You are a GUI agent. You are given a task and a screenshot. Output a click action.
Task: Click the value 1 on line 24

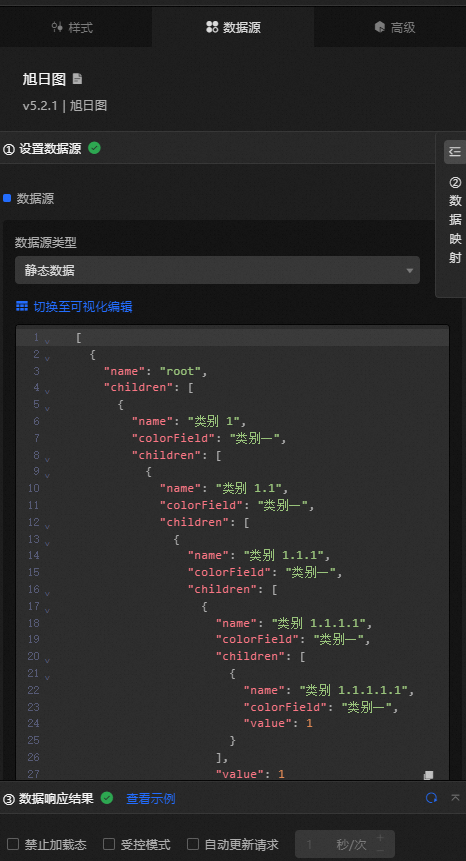pyautogui.click(x=309, y=724)
